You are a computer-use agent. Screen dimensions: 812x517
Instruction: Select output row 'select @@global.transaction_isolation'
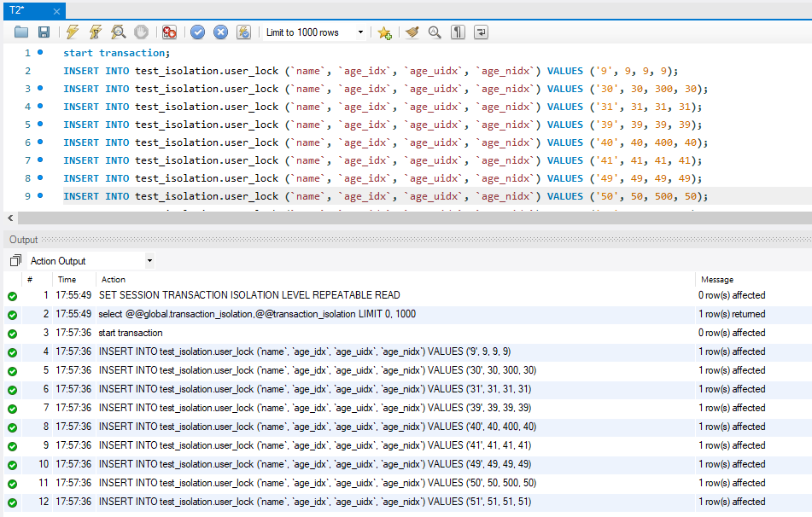pos(257,314)
